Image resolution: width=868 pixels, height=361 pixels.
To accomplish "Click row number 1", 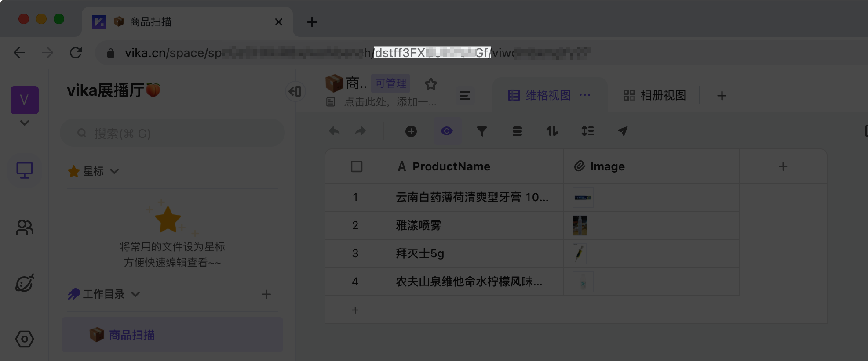I will (x=355, y=197).
